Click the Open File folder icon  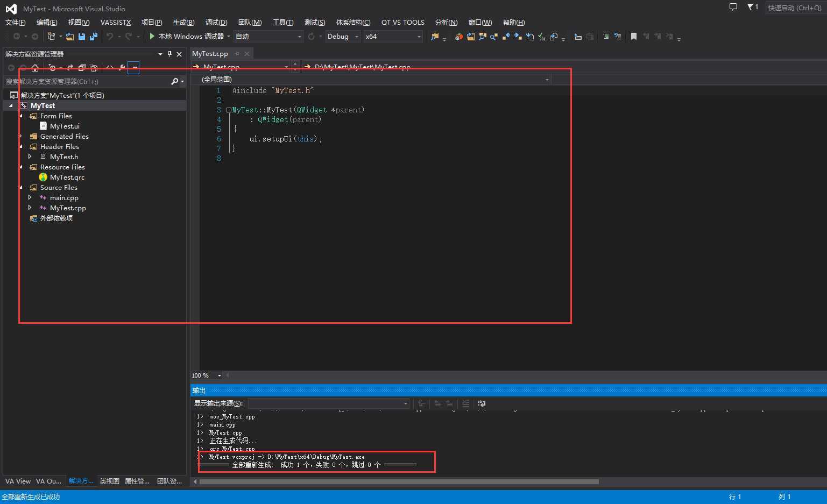click(x=70, y=36)
